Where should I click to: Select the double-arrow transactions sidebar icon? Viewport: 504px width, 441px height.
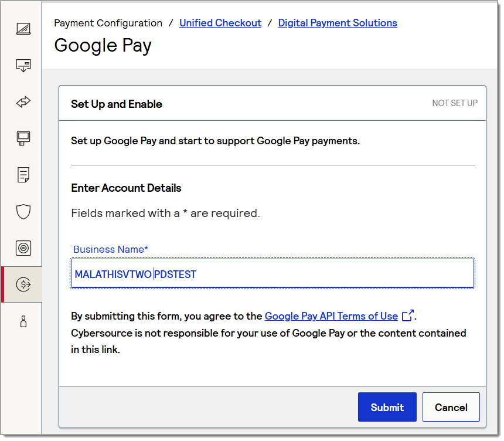(23, 102)
